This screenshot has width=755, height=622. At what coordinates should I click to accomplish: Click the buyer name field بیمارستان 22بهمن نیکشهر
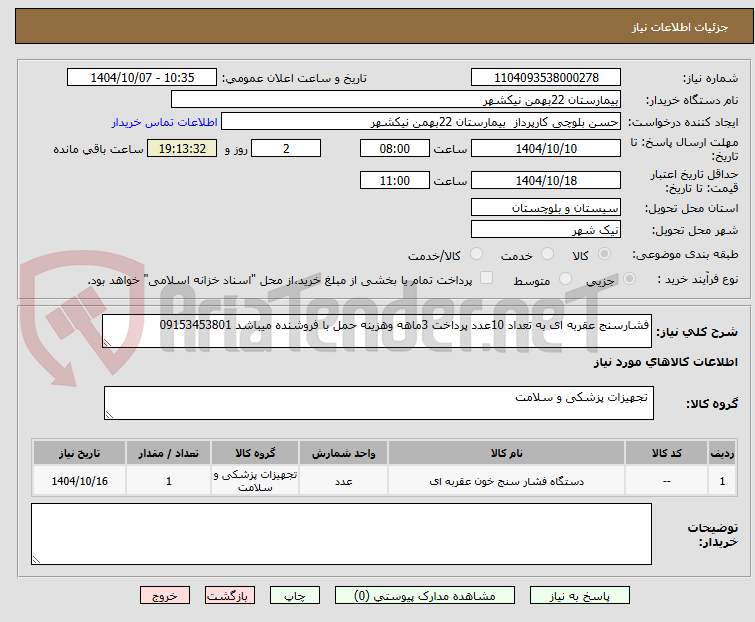(396, 100)
